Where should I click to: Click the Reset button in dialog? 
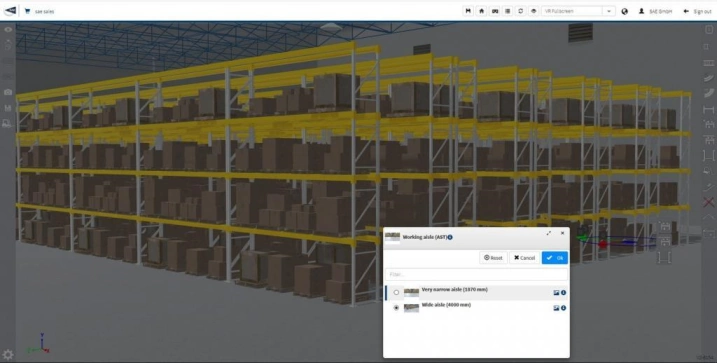[x=493, y=258]
